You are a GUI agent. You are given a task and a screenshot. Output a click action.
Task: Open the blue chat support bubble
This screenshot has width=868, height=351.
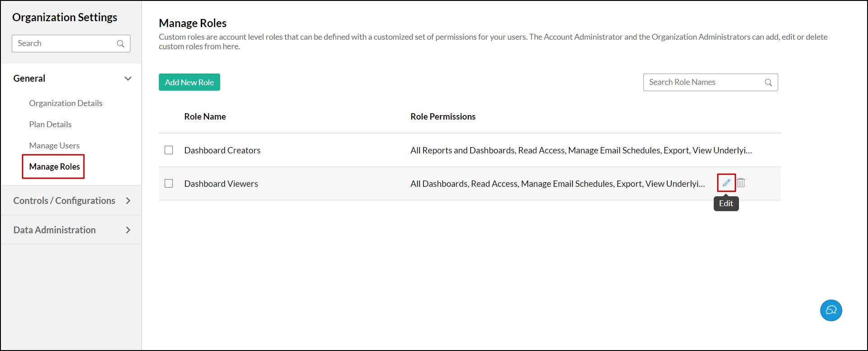[x=831, y=310]
